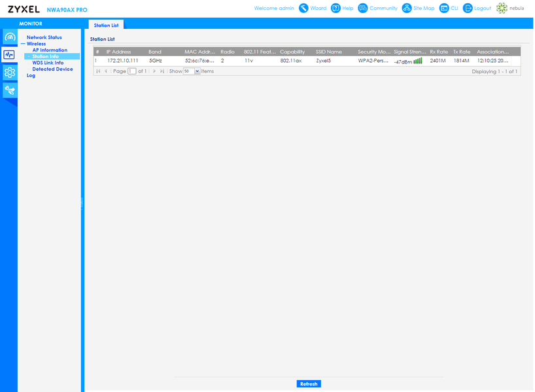Click the Wizard link text
This screenshot has height=392, width=535.
pyautogui.click(x=318, y=8)
